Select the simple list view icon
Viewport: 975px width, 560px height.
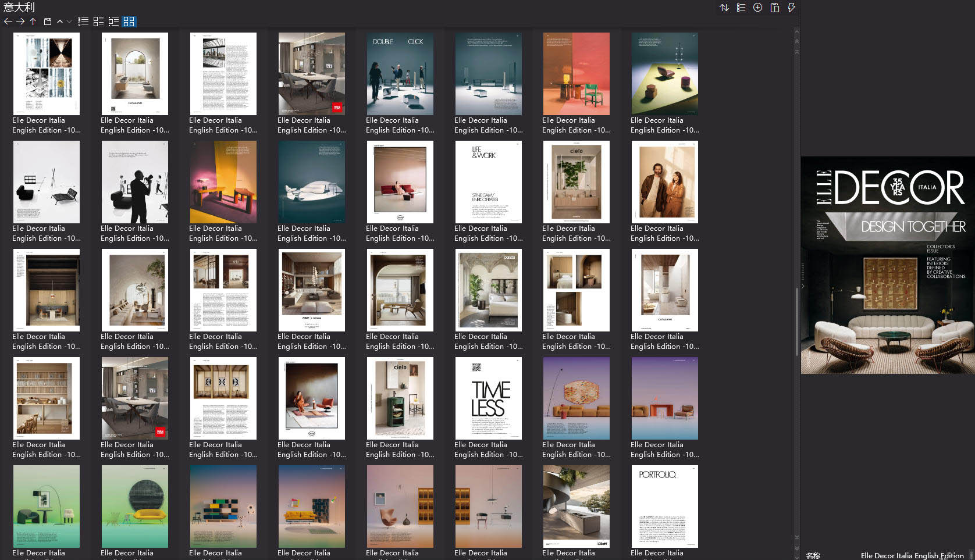(x=83, y=22)
